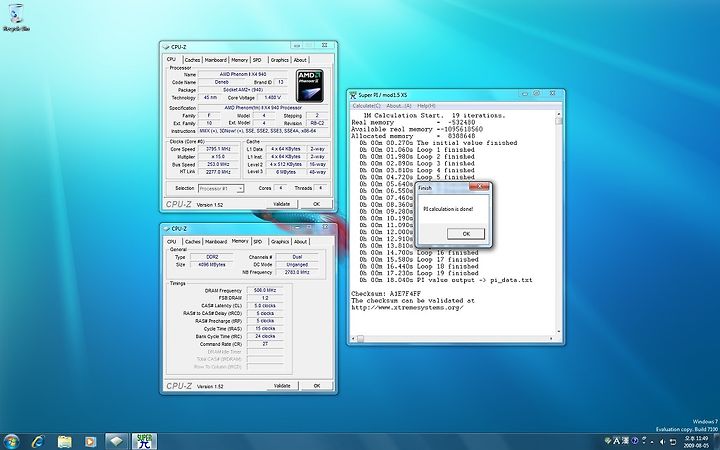This screenshot has width=720, height=450.
Task: Open Caches tab in CPU-Z Memory-tab window
Action: click(193, 242)
